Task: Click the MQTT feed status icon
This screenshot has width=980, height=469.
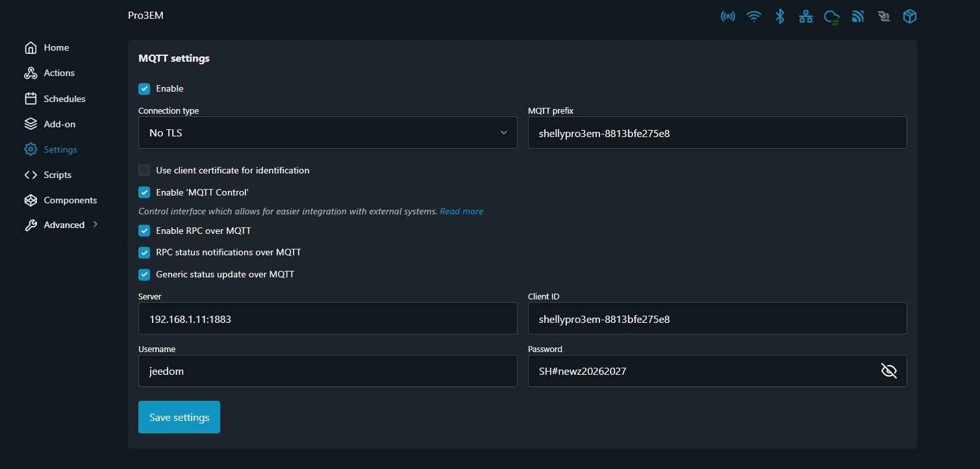Action: point(858,17)
